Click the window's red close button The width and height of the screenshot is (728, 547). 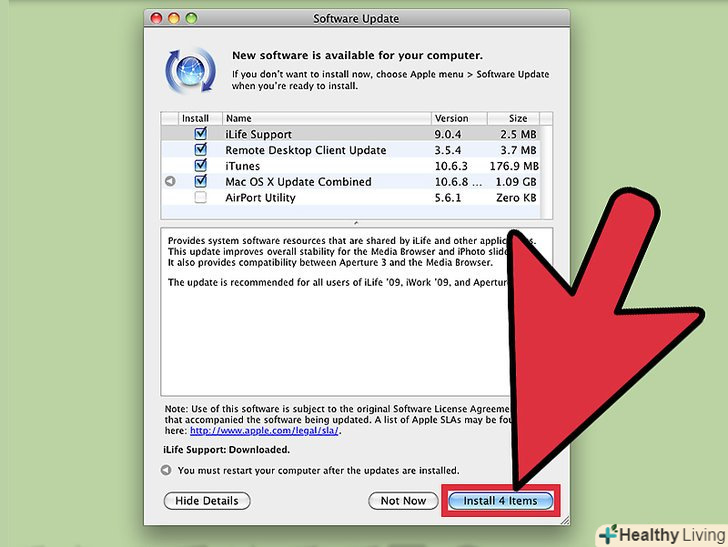point(156,18)
